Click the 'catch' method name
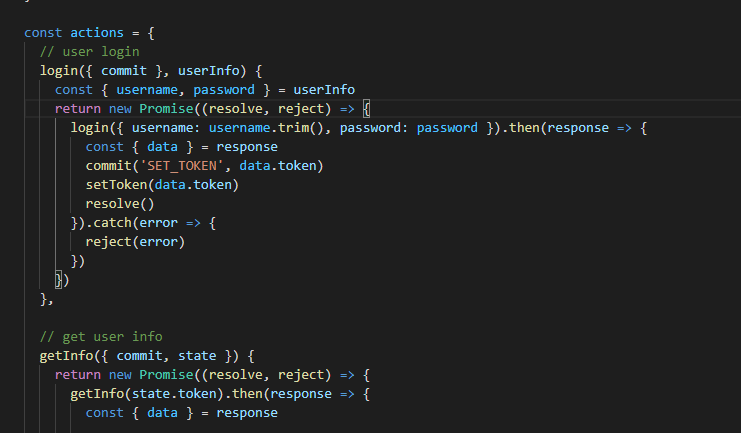 112,223
